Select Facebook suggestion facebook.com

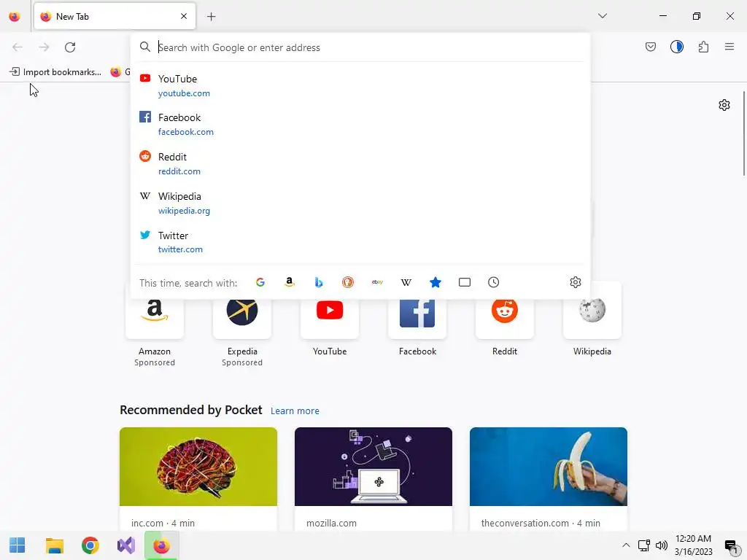tap(360, 124)
